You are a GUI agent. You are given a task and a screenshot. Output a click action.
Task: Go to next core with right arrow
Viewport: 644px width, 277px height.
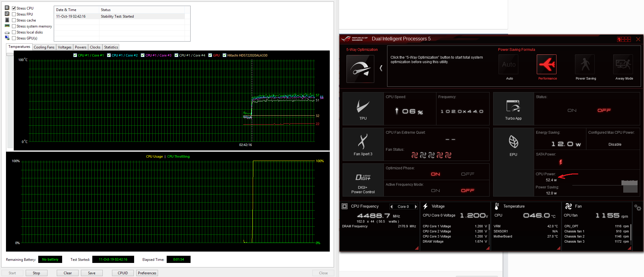tap(415, 207)
